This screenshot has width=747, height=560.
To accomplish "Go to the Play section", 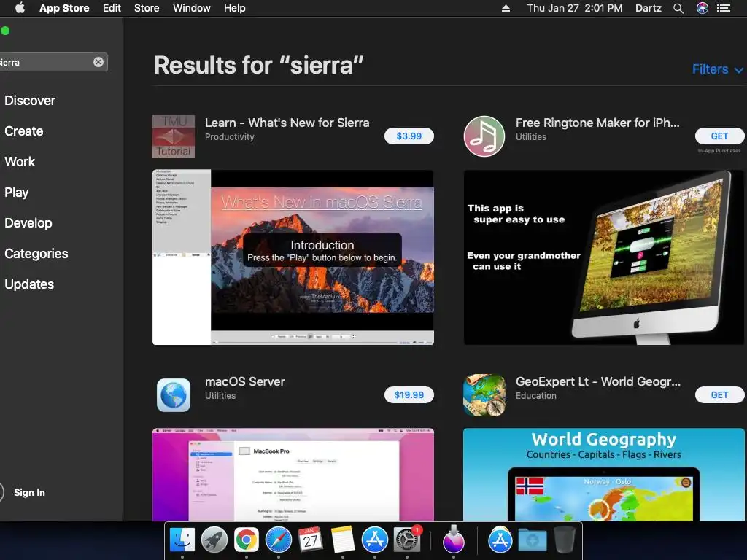I will pos(17,192).
